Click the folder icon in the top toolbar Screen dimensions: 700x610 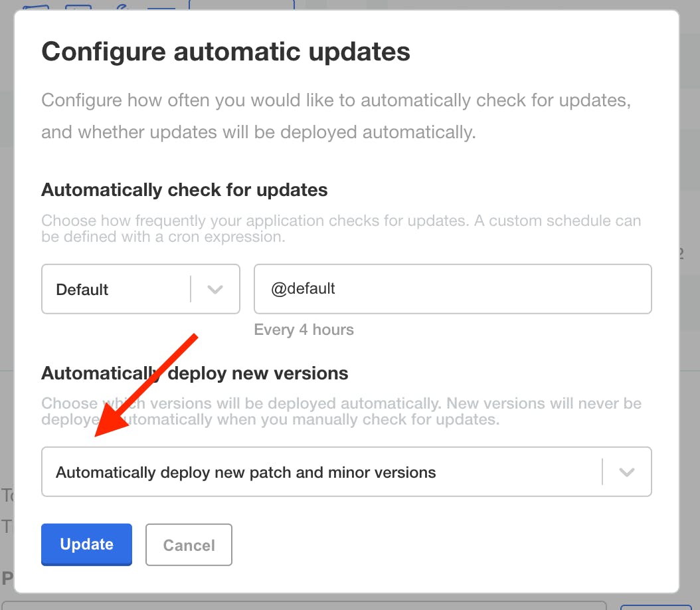[37, 5]
